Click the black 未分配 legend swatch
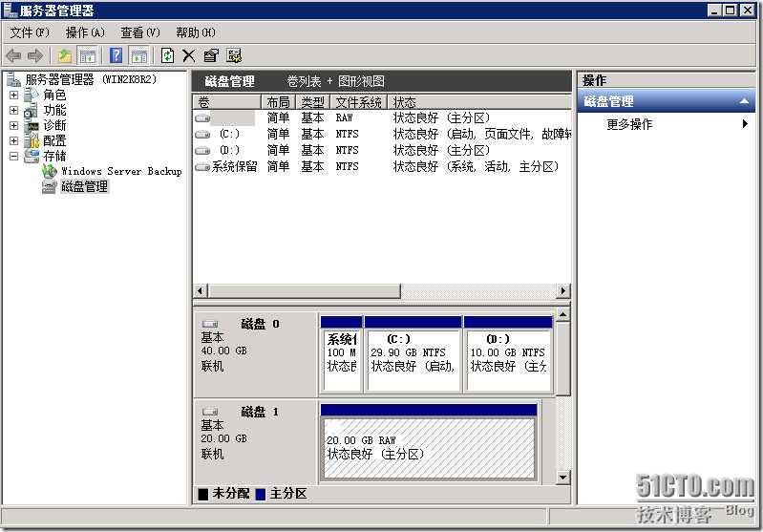Screen dimensions: 763x532 [203, 494]
